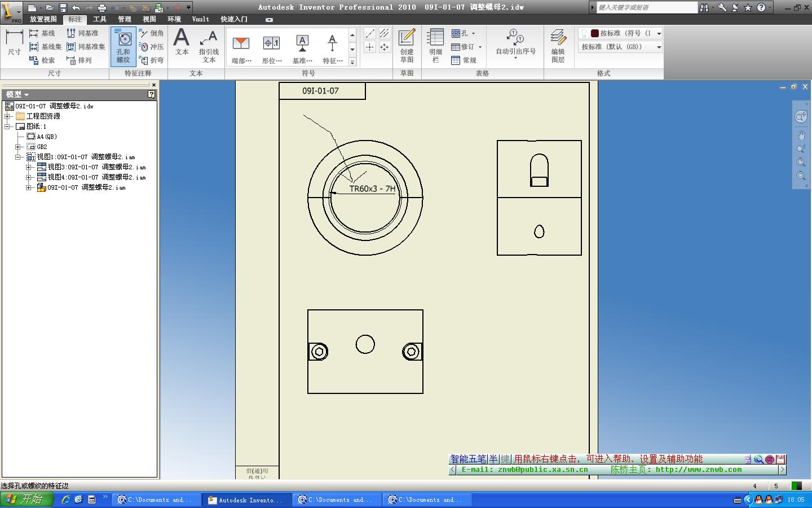Select the 尺寸 dimension tool
Image resolution: width=812 pixels, height=508 pixels.
(14, 43)
